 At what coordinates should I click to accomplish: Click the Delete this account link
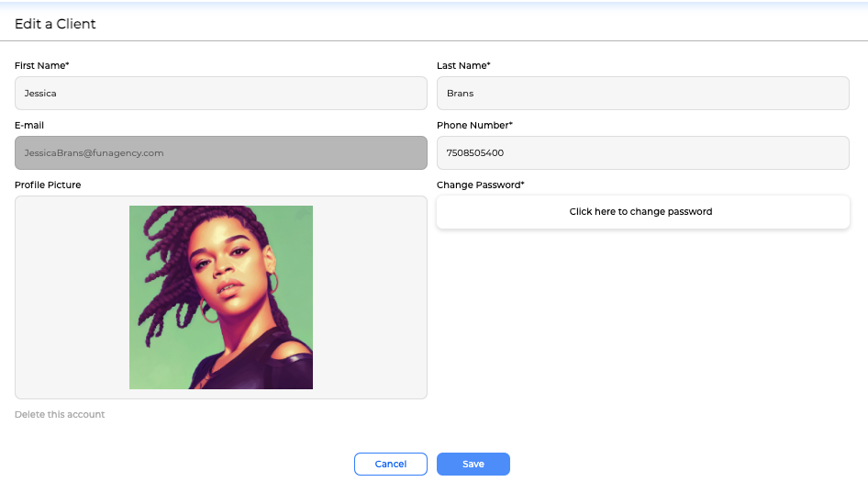60,415
